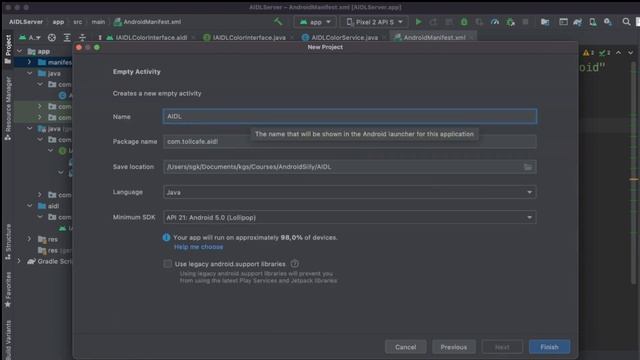Expand the Gradle Scripts node
Viewport: 640px width, 360px height.
(x=19, y=261)
